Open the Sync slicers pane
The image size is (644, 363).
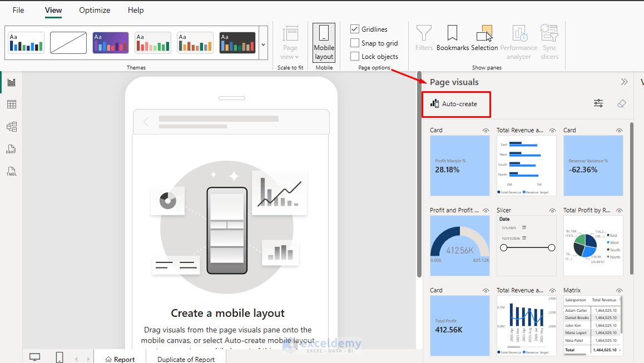tap(549, 42)
